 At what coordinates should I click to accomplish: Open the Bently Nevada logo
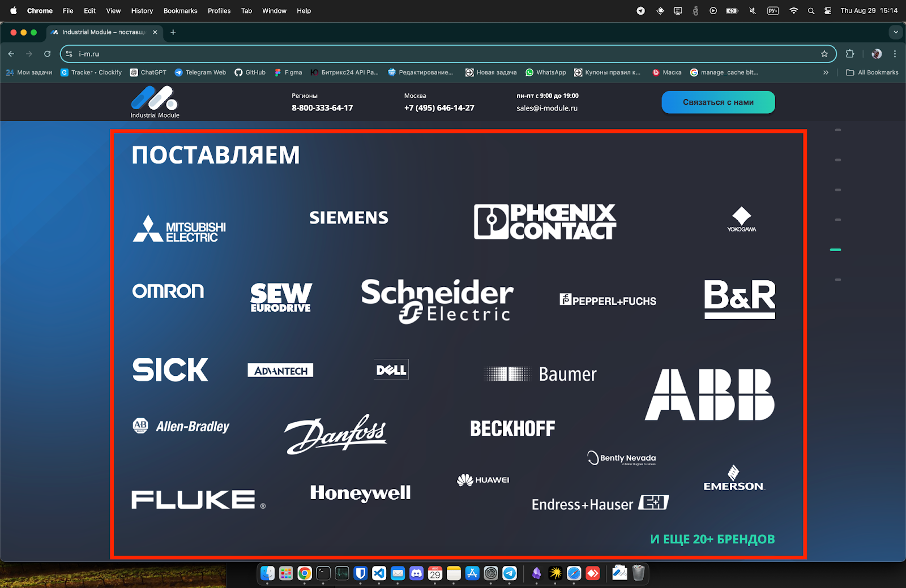622,458
